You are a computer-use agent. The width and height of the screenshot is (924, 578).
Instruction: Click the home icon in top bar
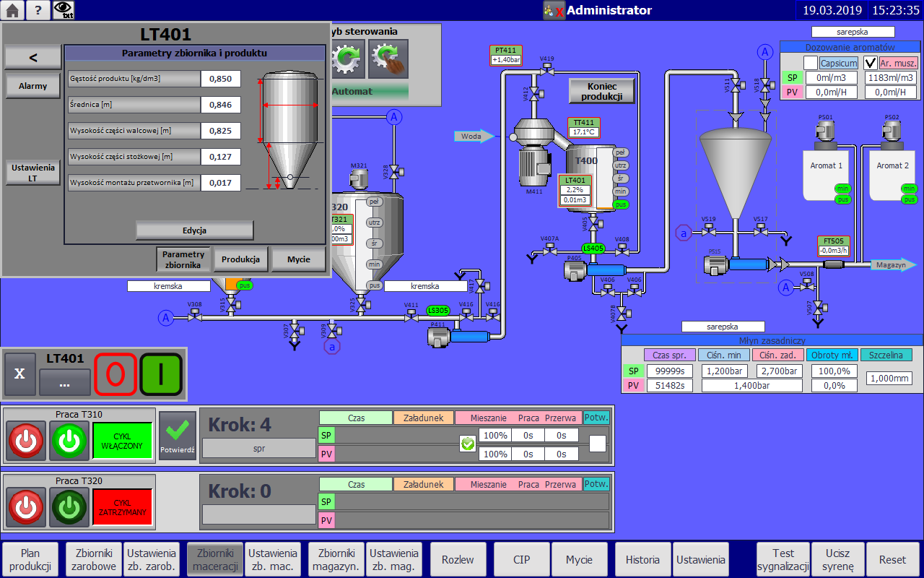[x=12, y=10]
